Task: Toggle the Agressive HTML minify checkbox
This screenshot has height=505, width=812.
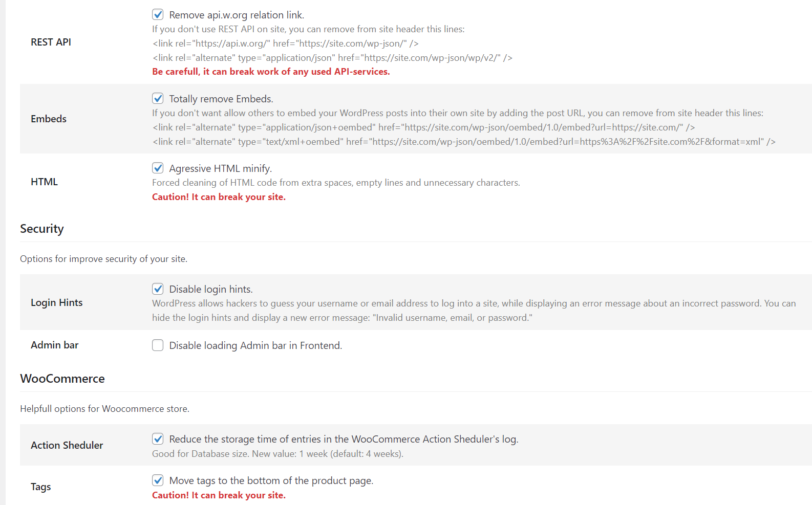Action: (158, 168)
